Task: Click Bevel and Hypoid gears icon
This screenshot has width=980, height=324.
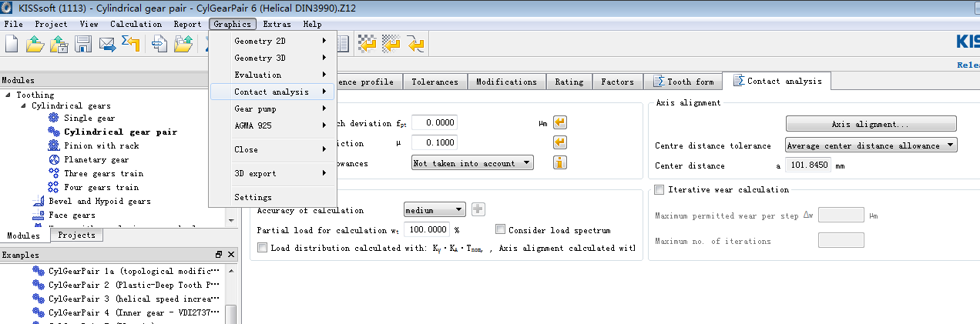Action: click(x=38, y=201)
